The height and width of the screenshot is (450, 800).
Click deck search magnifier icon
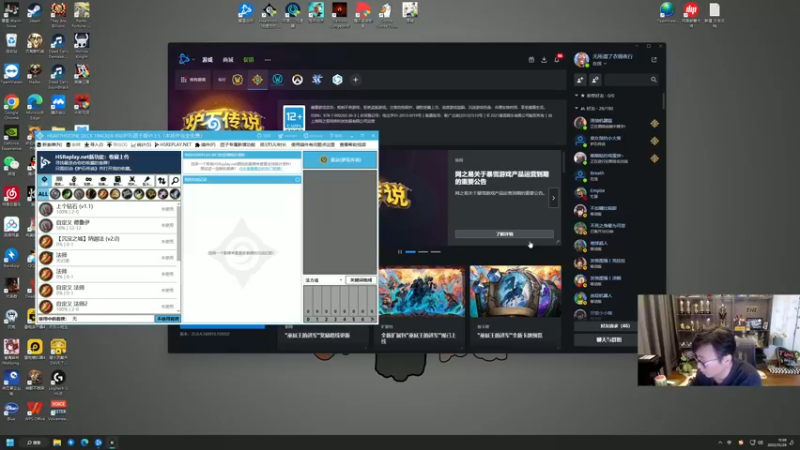point(174,181)
